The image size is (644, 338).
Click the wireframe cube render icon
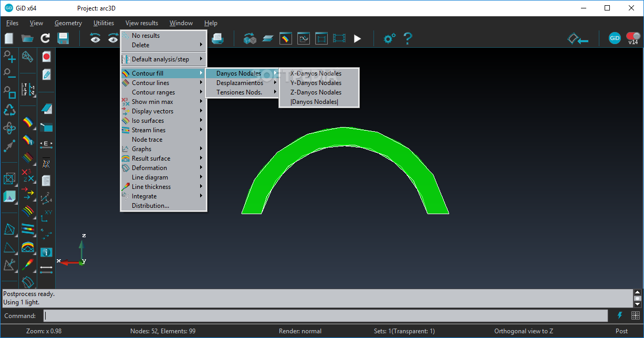pyautogui.click(x=9, y=179)
